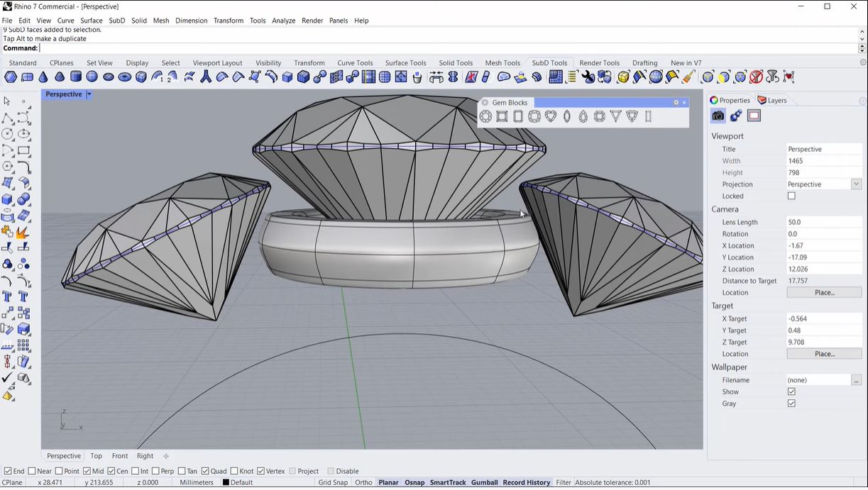Switch to the Layers tab

point(772,100)
